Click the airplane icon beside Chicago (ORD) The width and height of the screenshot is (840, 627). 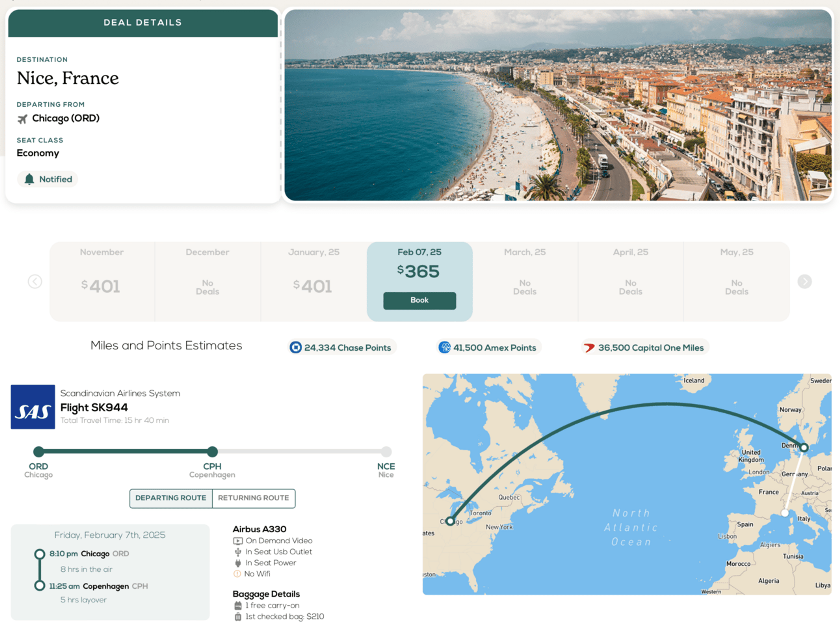click(22, 119)
